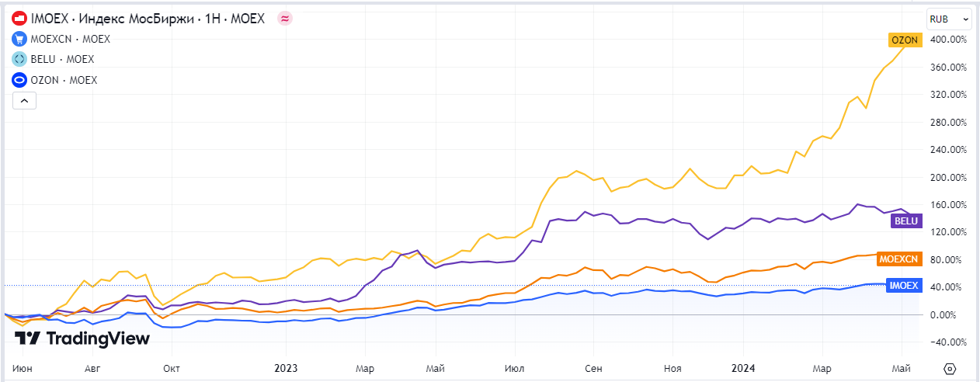The height and width of the screenshot is (382, 980).
Task: Click the BELU symbol icon in legend
Action: [19, 59]
